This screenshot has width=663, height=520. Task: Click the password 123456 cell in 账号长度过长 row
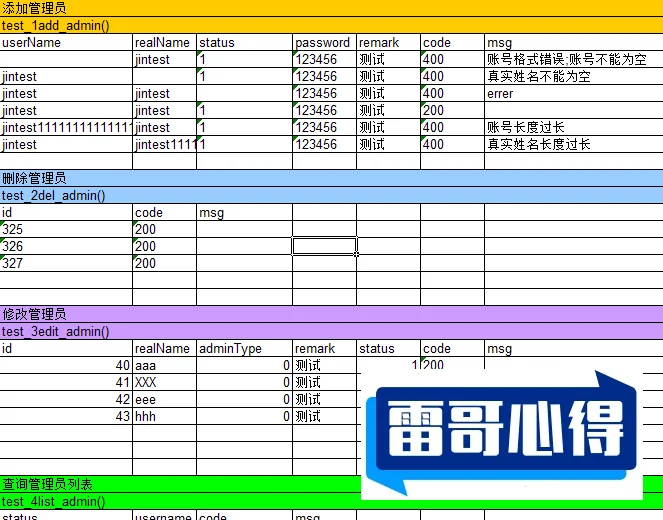pos(324,127)
